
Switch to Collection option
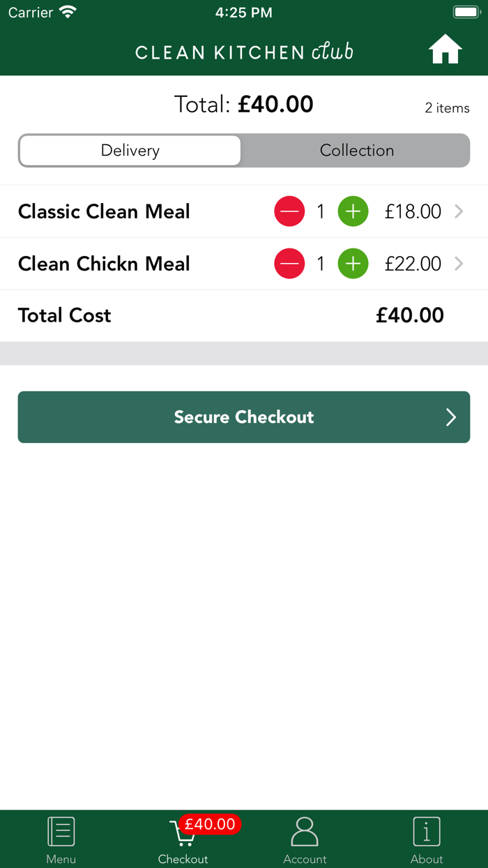tap(356, 151)
